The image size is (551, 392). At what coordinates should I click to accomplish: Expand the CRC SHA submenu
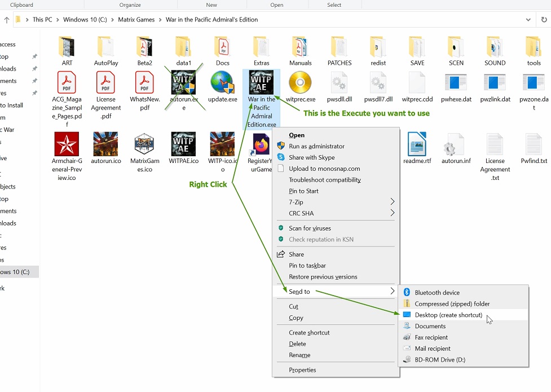(x=336, y=213)
